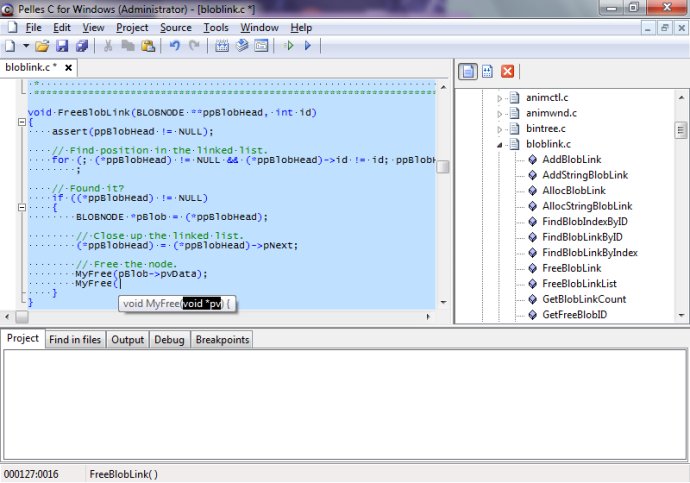Click the green Execute arrow icon
Image resolution: width=690 pixels, height=483 pixels.
pyautogui.click(x=289, y=46)
